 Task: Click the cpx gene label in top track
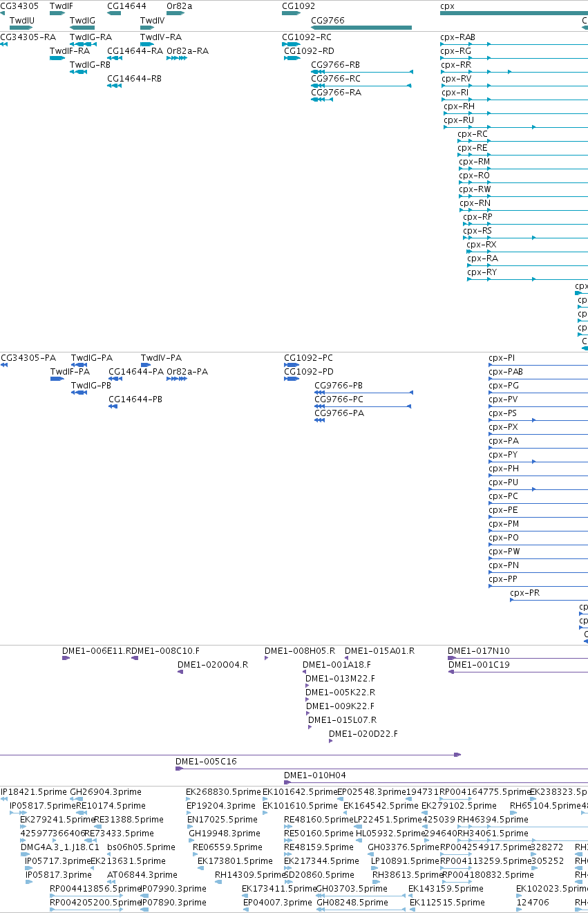[x=447, y=6]
